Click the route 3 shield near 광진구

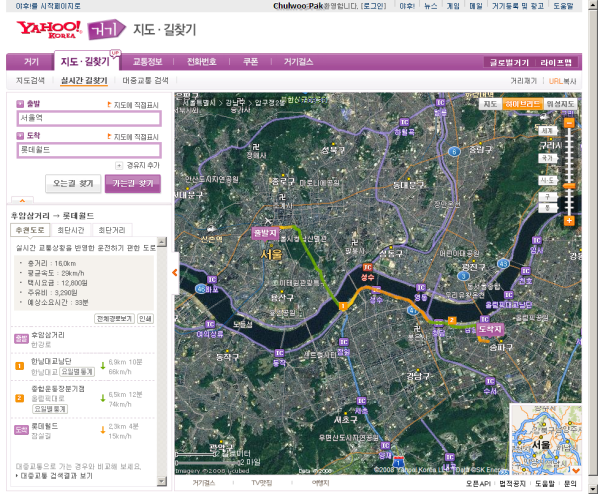(464, 276)
